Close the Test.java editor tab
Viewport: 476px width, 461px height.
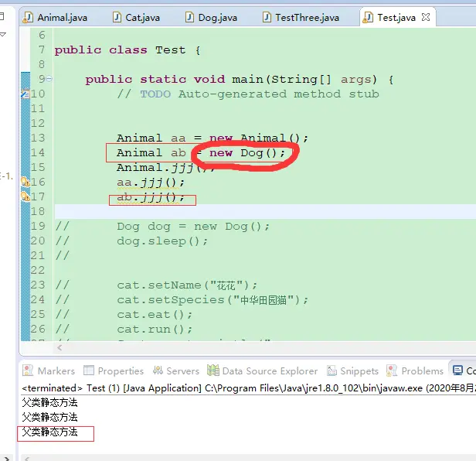pyautogui.click(x=425, y=17)
